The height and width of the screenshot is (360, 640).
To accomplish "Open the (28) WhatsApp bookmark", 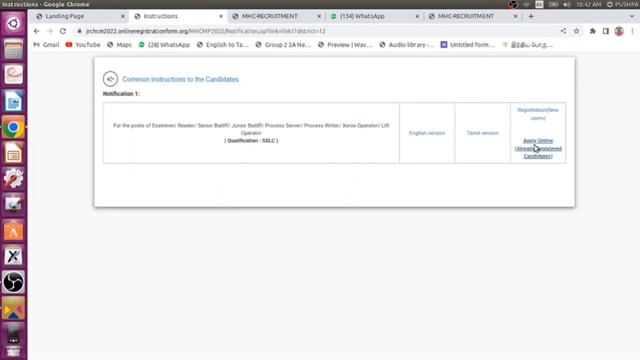I will point(164,45).
